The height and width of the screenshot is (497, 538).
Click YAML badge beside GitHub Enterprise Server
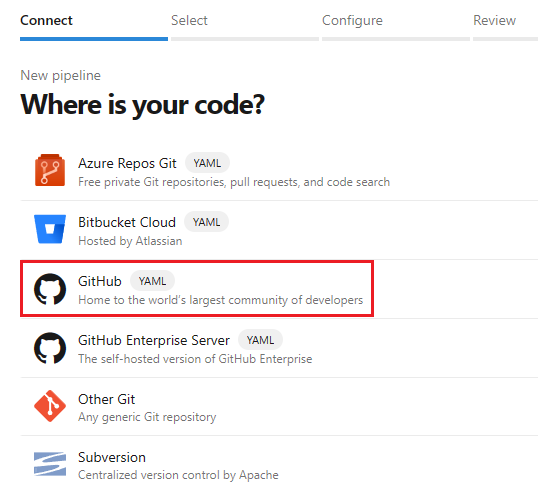tap(260, 340)
